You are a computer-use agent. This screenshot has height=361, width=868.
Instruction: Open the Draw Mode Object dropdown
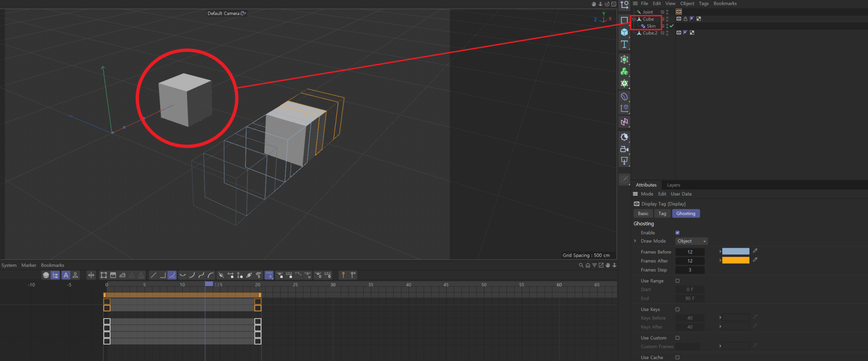pos(691,241)
